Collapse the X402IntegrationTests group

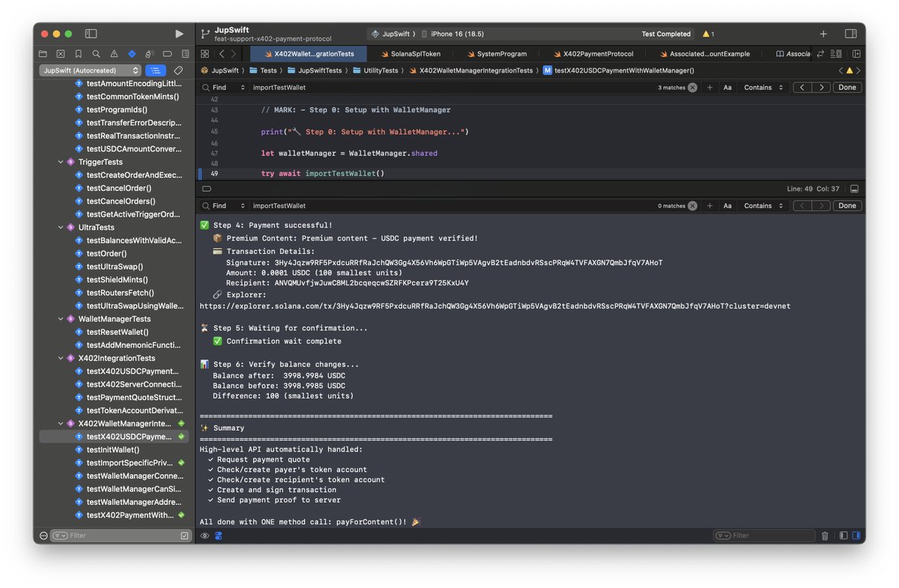click(61, 358)
